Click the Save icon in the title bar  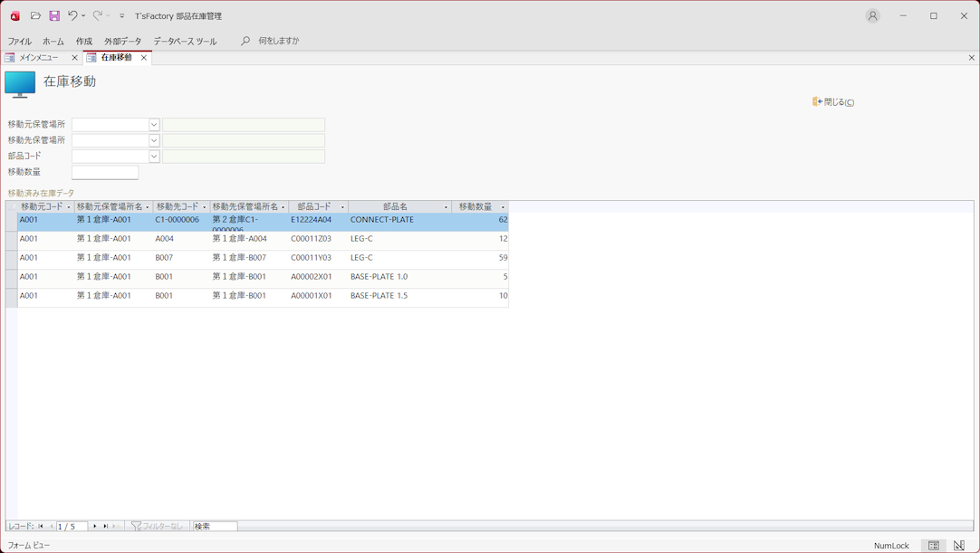pos(54,15)
